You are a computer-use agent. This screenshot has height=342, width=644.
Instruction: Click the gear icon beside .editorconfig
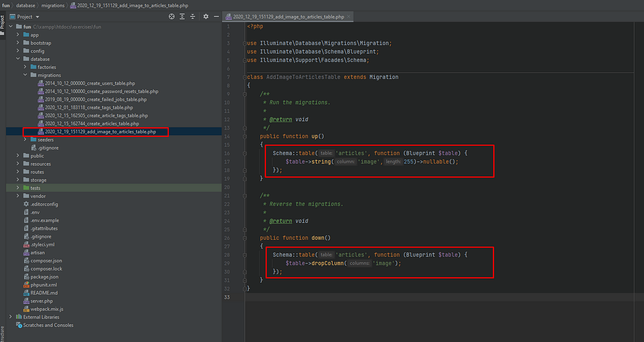pyautogui.click(x=25, y=204)
